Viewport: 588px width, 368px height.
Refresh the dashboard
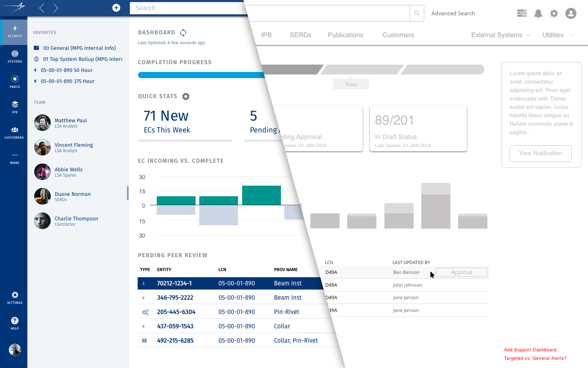183,32
